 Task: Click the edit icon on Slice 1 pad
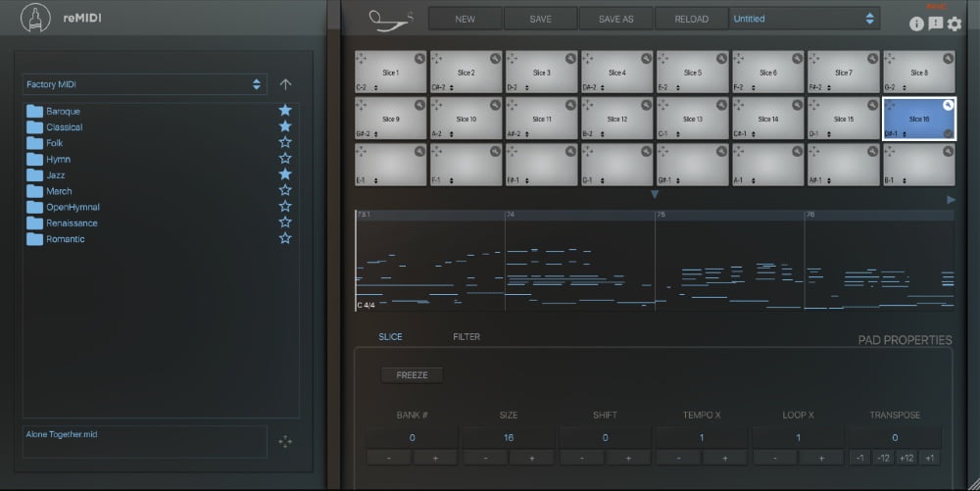419,59
